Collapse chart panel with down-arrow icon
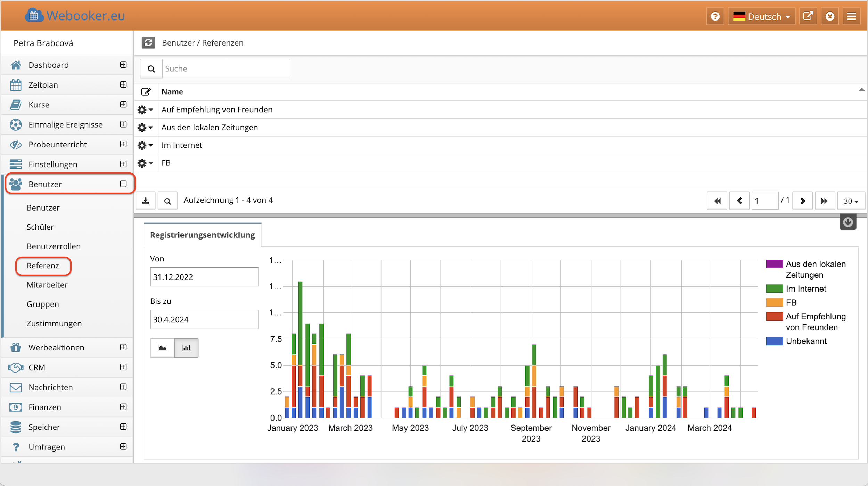 848,222
